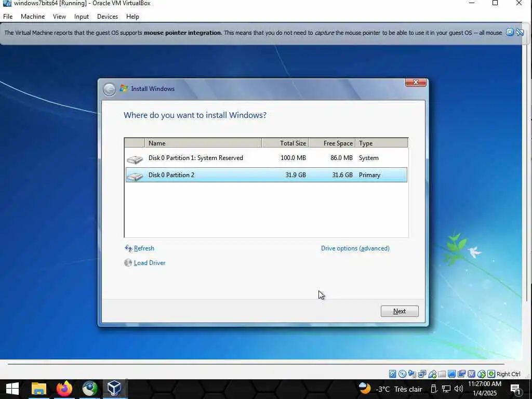
Task: Click the 31.6 GB free space cell
Action: tap(342, 175)
